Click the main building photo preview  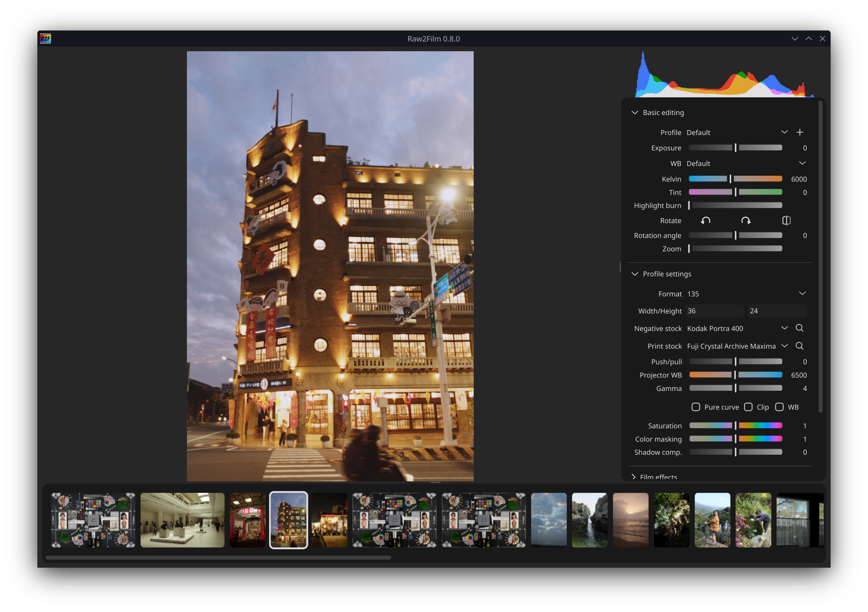point(330,266)
